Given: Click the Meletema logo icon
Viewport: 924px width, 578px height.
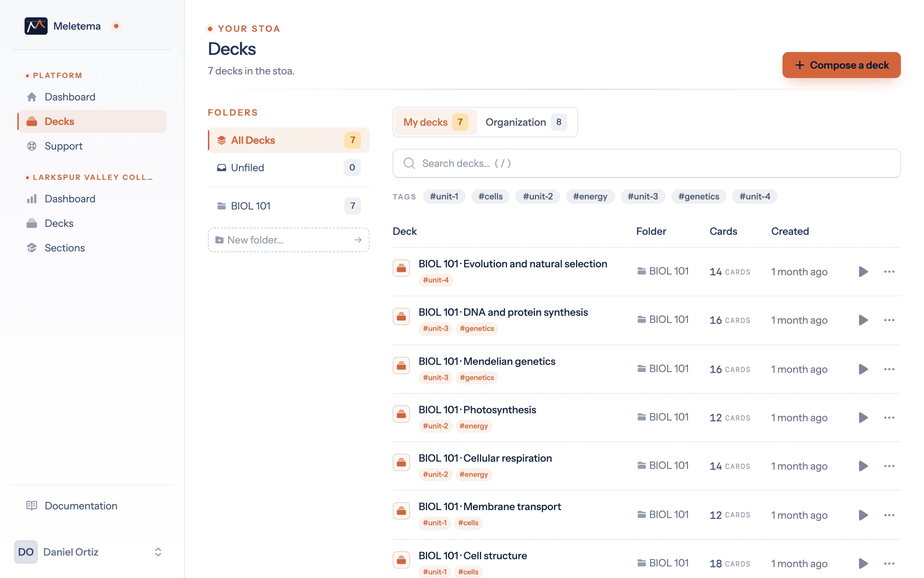Looking at the screenshot, I should click(36, 26).
